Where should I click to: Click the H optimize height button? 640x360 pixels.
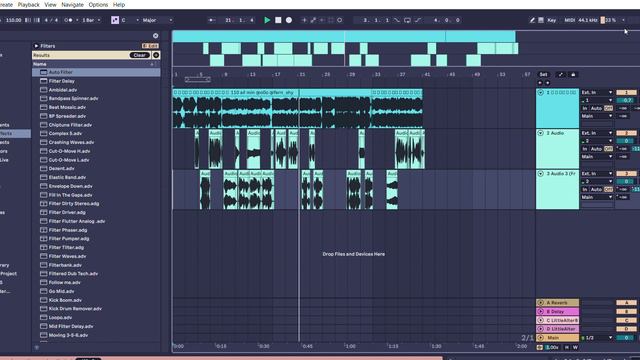tap(567, 347)
